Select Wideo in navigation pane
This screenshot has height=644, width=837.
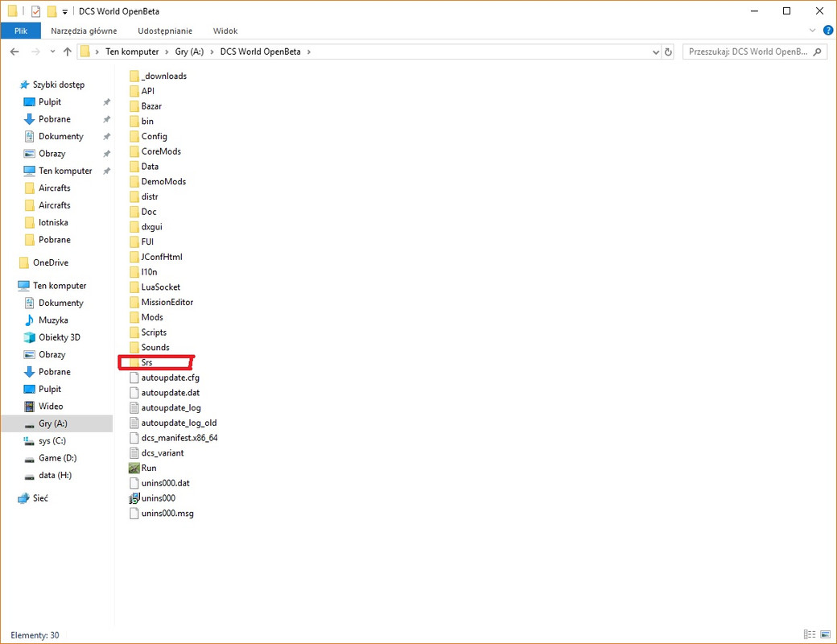tap(51, 406)
